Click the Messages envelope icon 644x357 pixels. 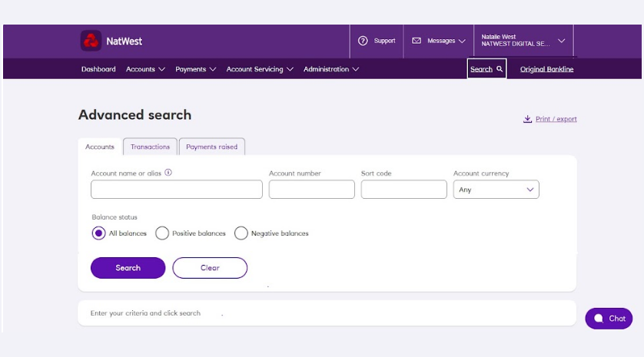417,41
